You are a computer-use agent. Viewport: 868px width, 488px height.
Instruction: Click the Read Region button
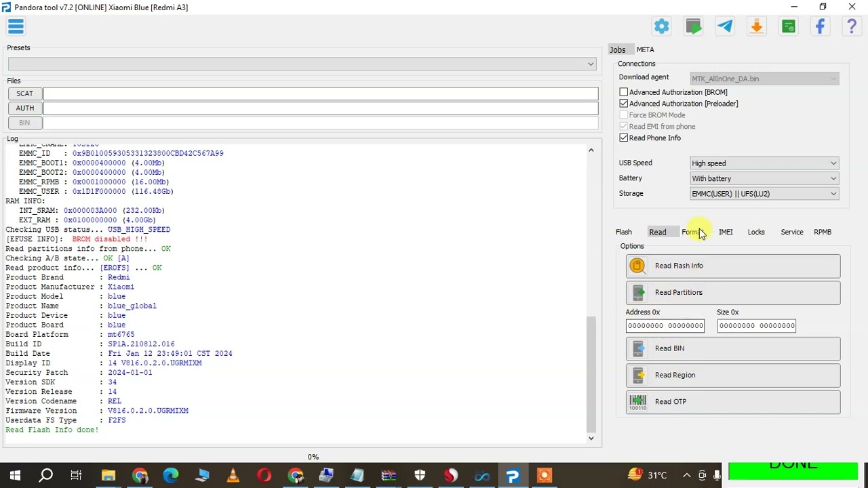tap(733, 375)
